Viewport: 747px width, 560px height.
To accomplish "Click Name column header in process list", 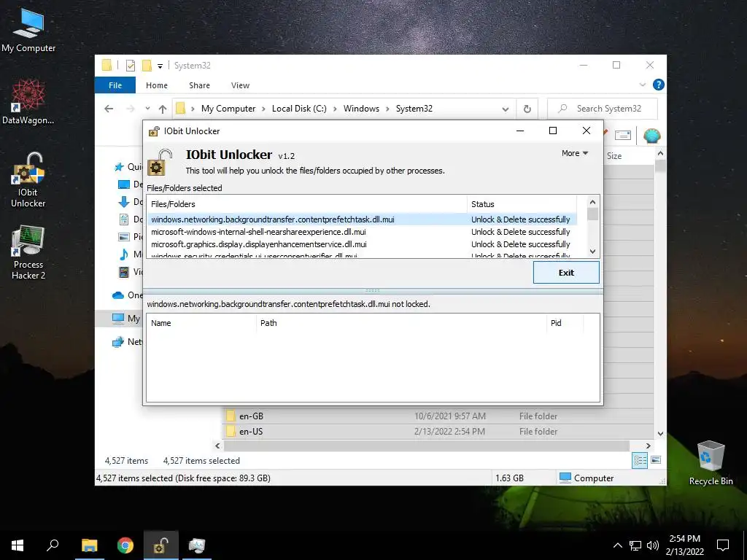I will [x=201, y=323].
